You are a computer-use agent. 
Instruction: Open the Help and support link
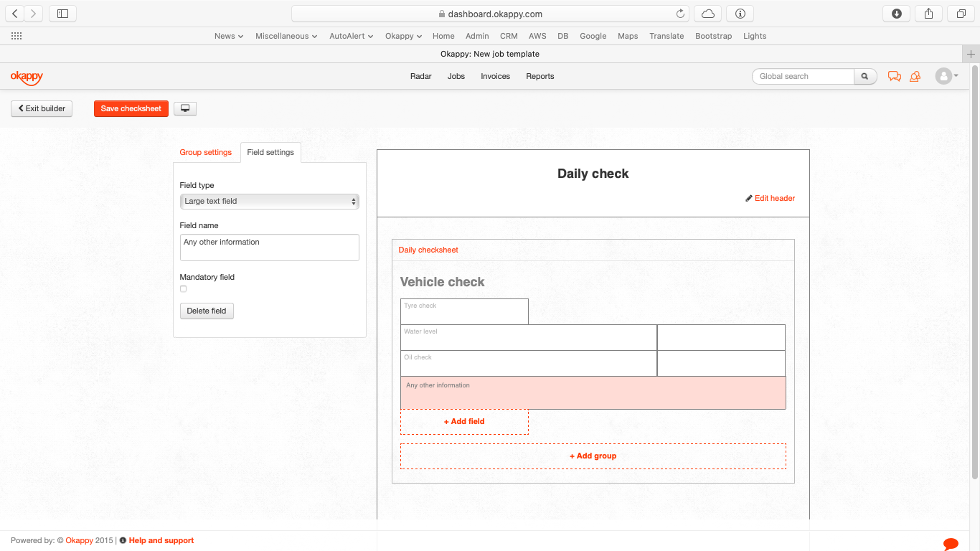click(161, 540)
